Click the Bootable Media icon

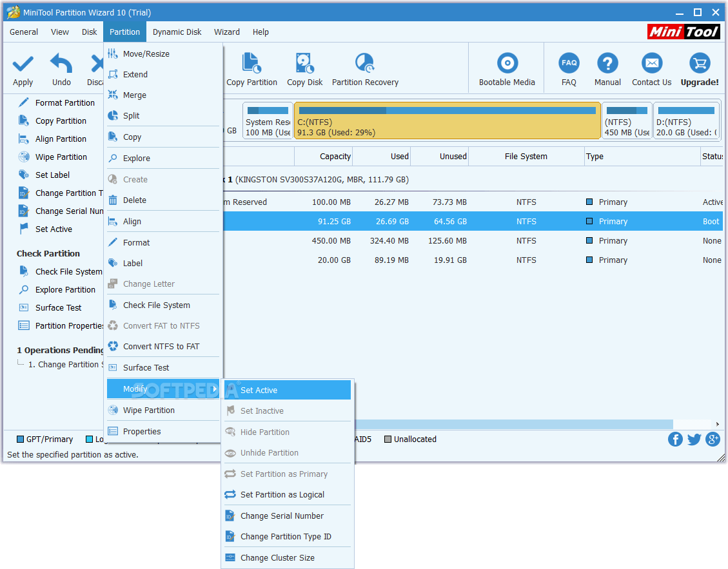pos(507,63)
